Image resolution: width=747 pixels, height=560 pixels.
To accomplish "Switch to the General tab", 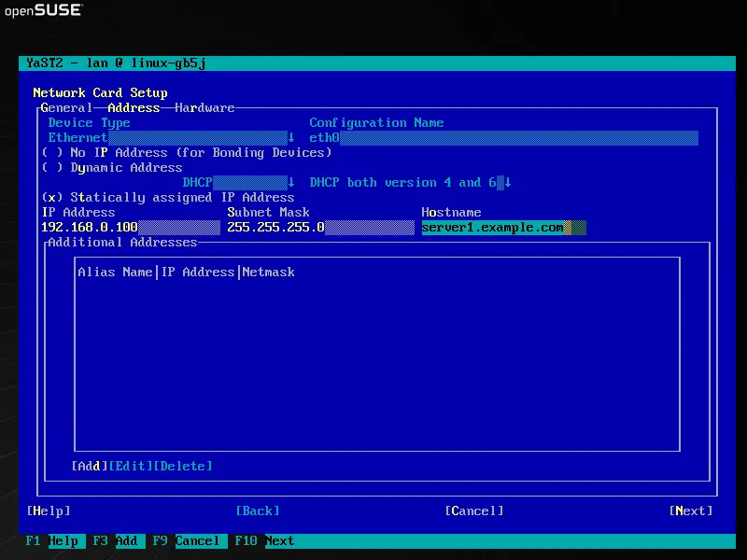I will click(66, 108).
